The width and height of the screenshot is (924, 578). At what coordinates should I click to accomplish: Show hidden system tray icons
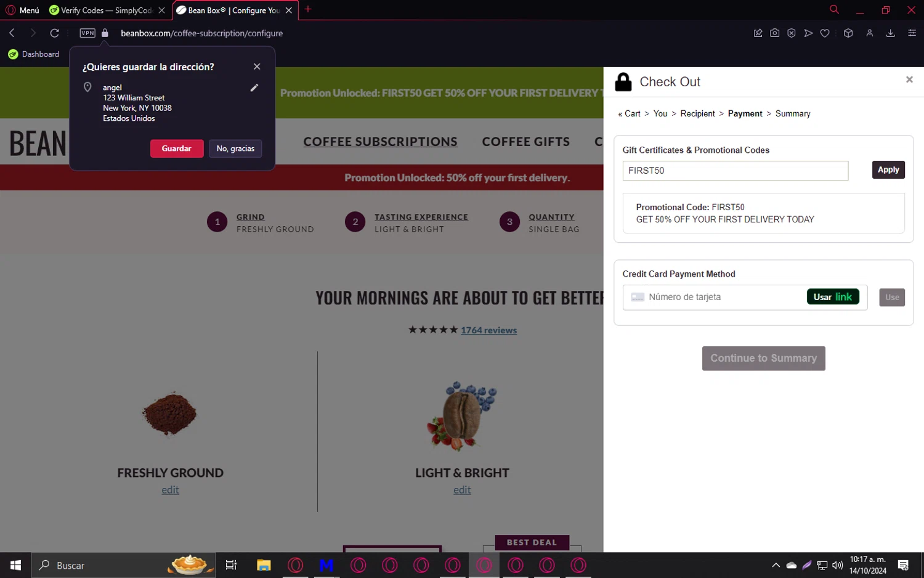(776, 565)
